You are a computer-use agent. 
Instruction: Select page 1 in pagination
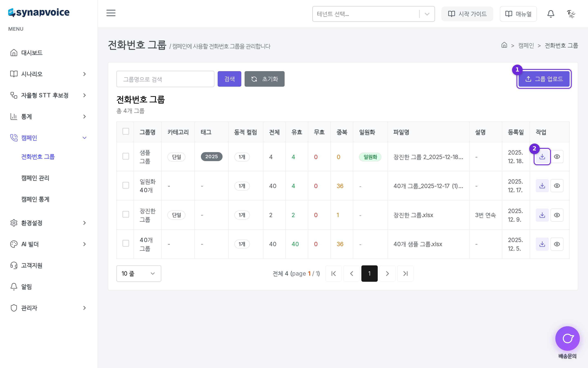(x=369, y=274)
